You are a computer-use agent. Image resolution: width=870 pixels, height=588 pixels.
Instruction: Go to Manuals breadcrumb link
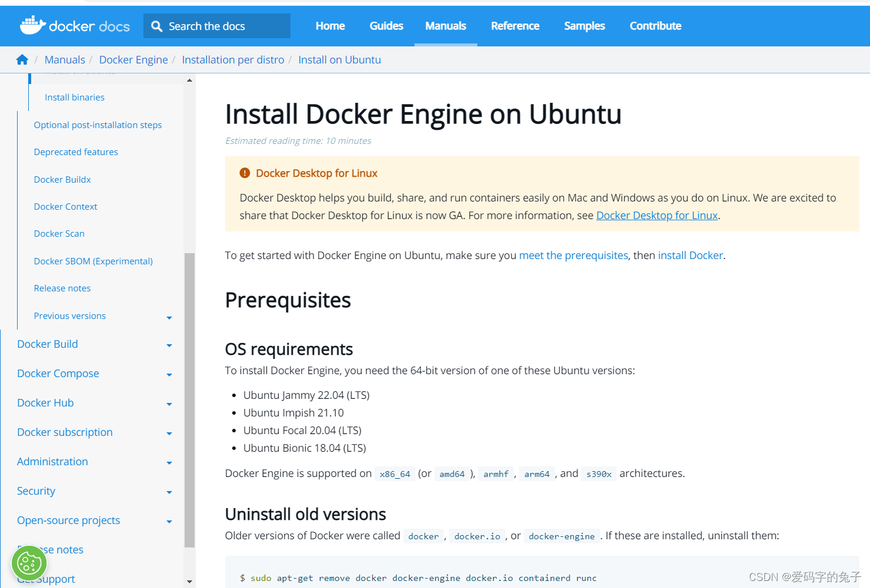(65, 59)
